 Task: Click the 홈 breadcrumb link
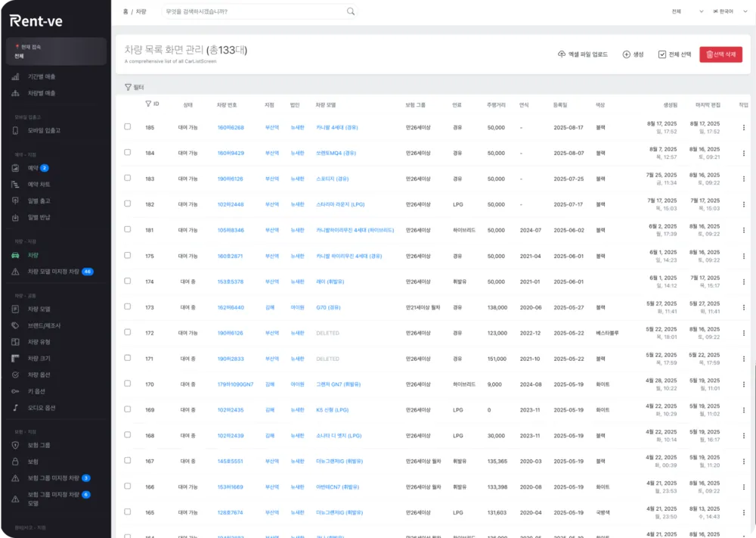tap(125, 11)
